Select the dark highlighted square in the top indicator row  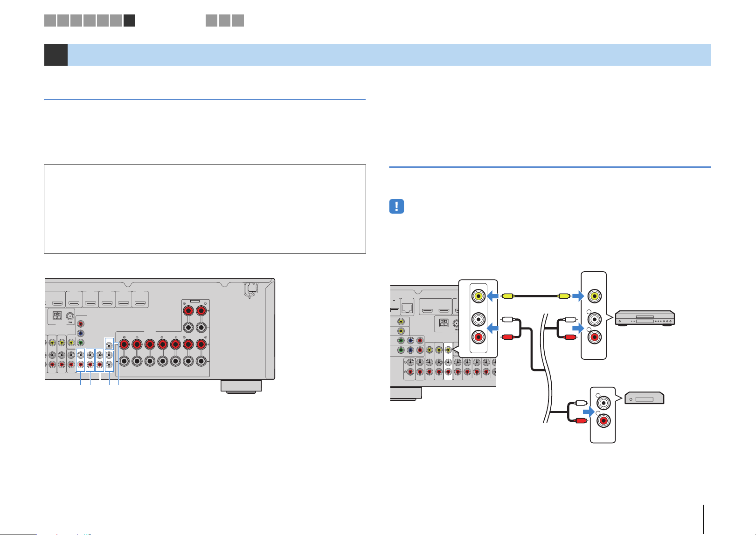[x=130, y=21]
